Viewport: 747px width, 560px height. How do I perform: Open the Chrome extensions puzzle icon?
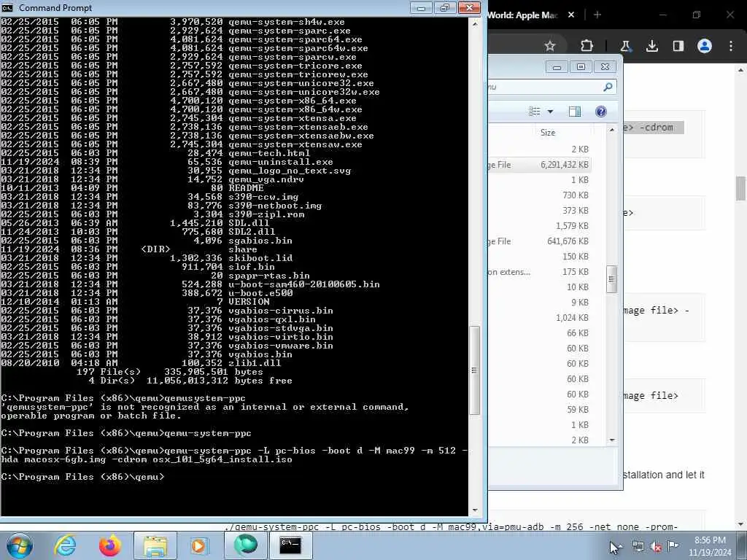click(x=587, y=46)
